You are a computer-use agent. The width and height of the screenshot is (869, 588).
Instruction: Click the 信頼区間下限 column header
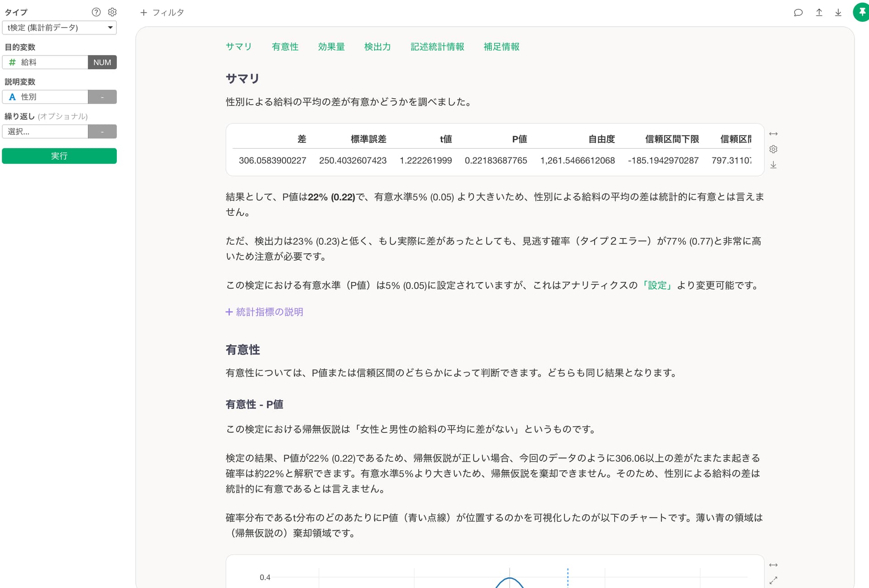pyautogui.click(x=672, y=139)
